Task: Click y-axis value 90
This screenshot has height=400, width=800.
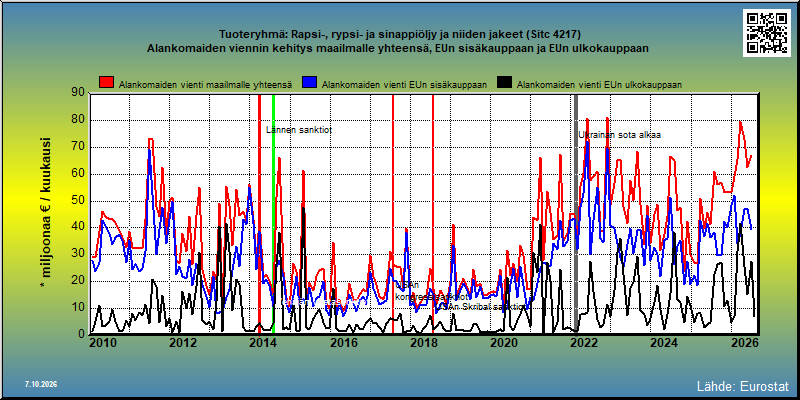Action: point(78,92)
